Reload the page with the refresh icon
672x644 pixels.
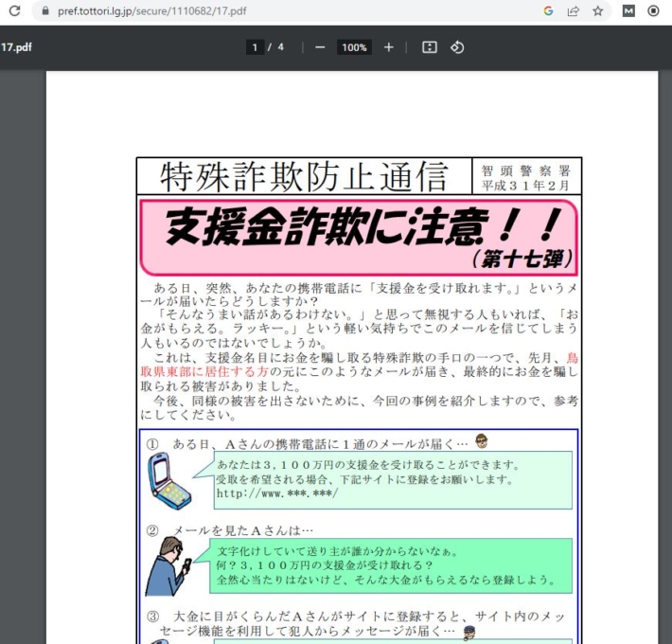pyautogui.click(x=14, y=10)
